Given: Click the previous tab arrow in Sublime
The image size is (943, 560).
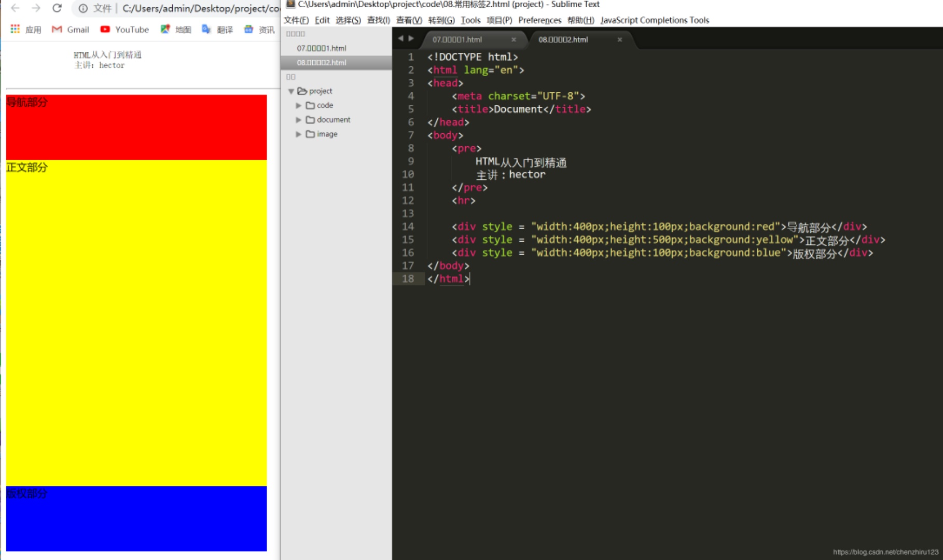Looking at the screenshot, I should click(400, 38).
